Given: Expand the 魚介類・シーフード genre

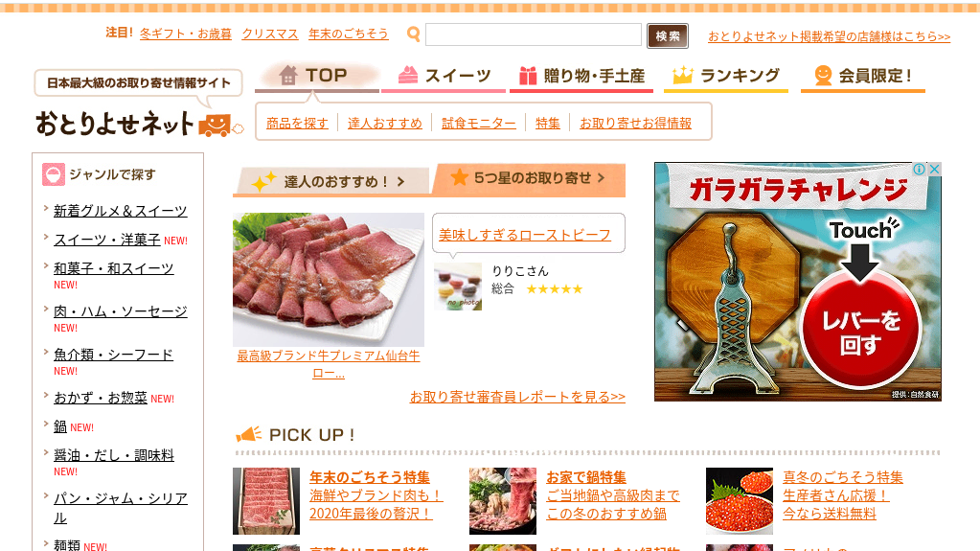Looking at the screenshot, I should pos(46,352).
